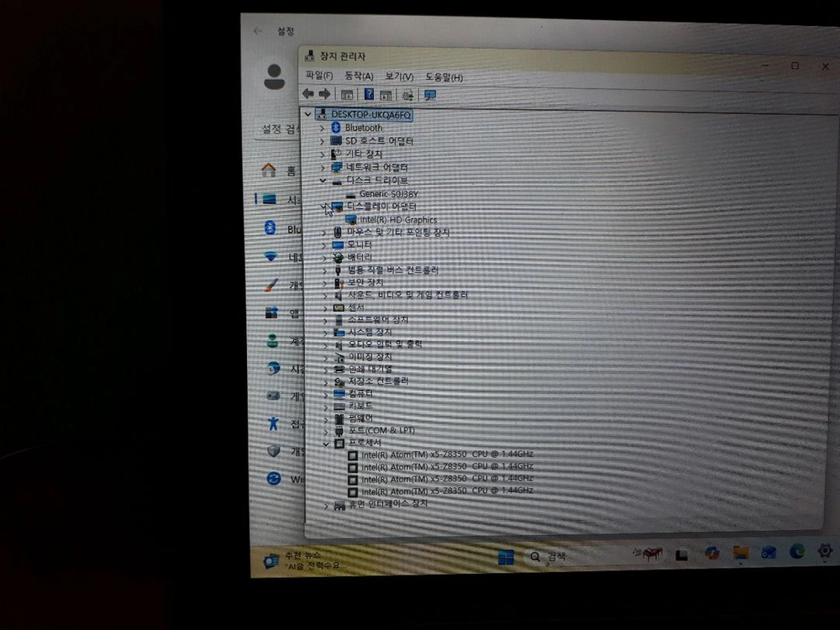
Task: Open the 동작(A) menu
Action: point(359,76)
